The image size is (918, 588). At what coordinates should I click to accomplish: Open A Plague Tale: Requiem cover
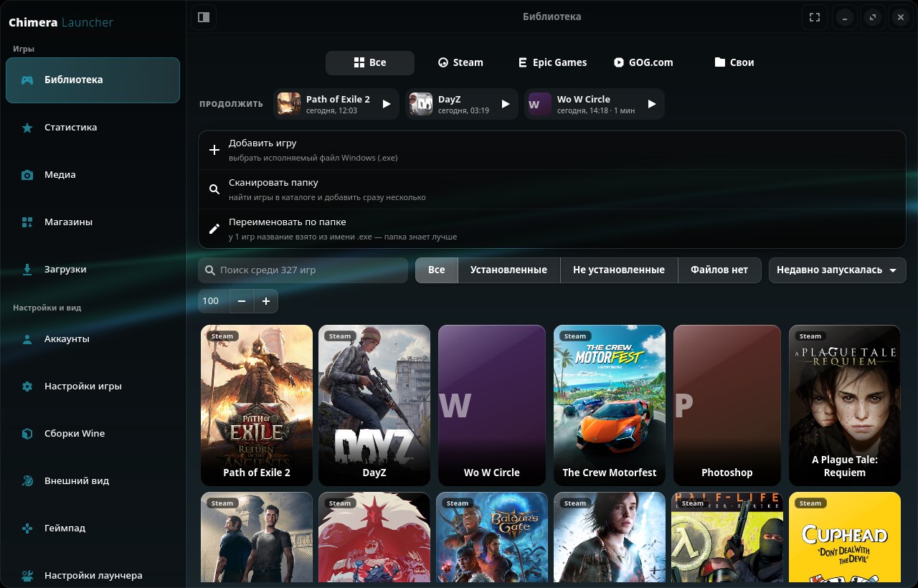(x=845, y=405)
